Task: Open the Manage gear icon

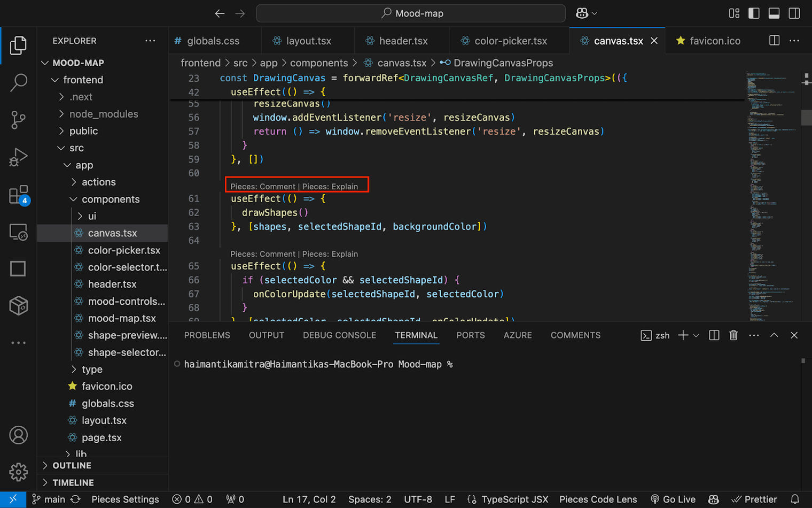Action: coord(18,472)
